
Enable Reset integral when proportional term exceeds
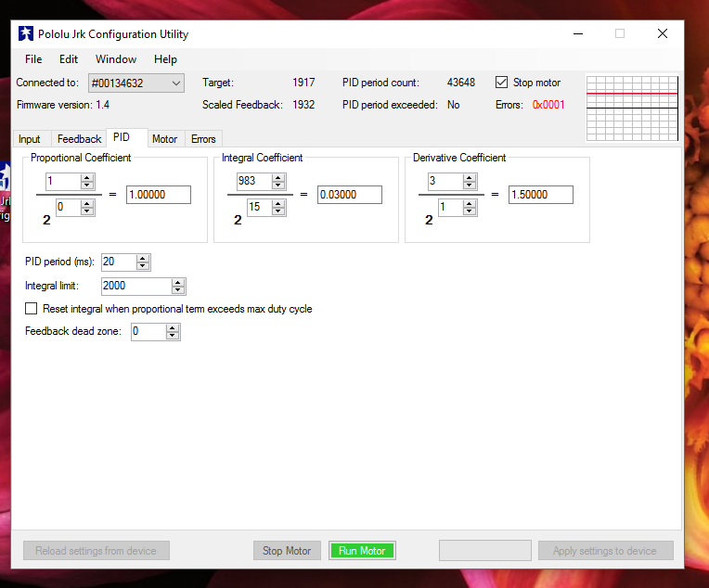click(x=32, y=309)
